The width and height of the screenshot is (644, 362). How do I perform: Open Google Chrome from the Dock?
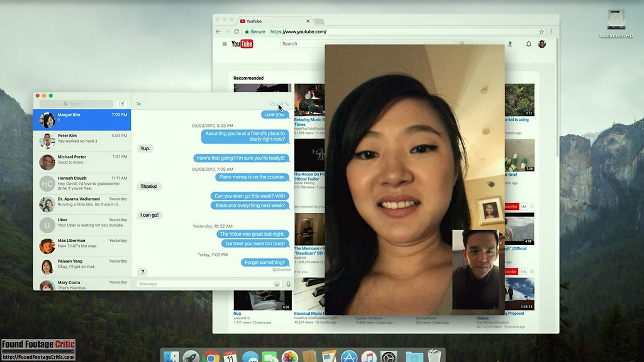tap(211, 357)
